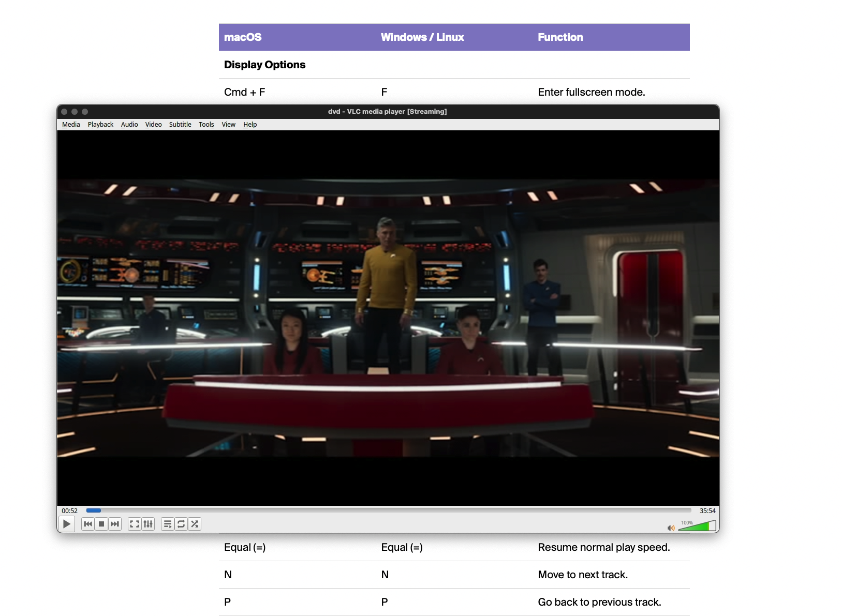Screen dimensions: 842x616
Task: Adjust the green volume slider
Action: tap(697, 527)
